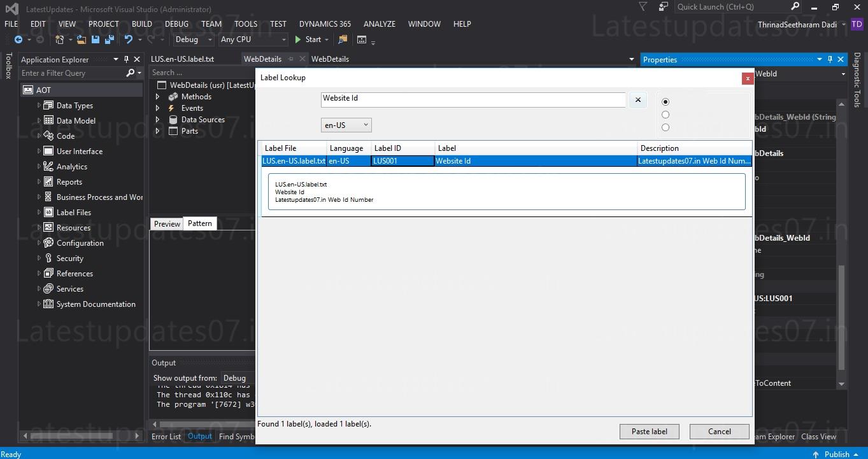This screenshot has width=868, height=459.
Task: Select the bottom radio button in Label Lookup
Action: (665, 127)
